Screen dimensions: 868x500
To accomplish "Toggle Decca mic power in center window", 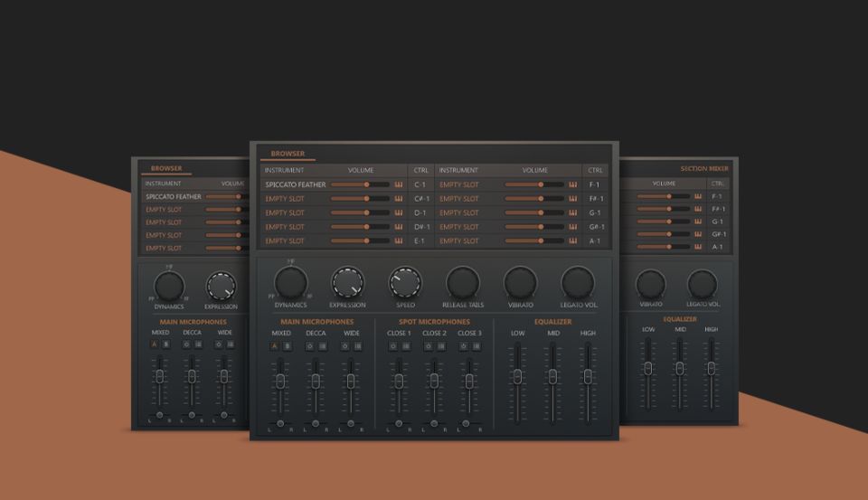I will pos(309,346).
